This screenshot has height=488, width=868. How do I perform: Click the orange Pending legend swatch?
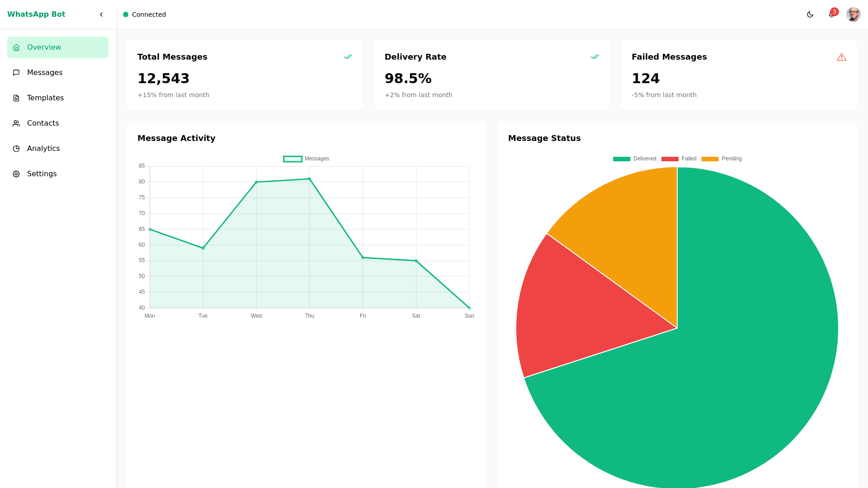click(x=710, y=159)
